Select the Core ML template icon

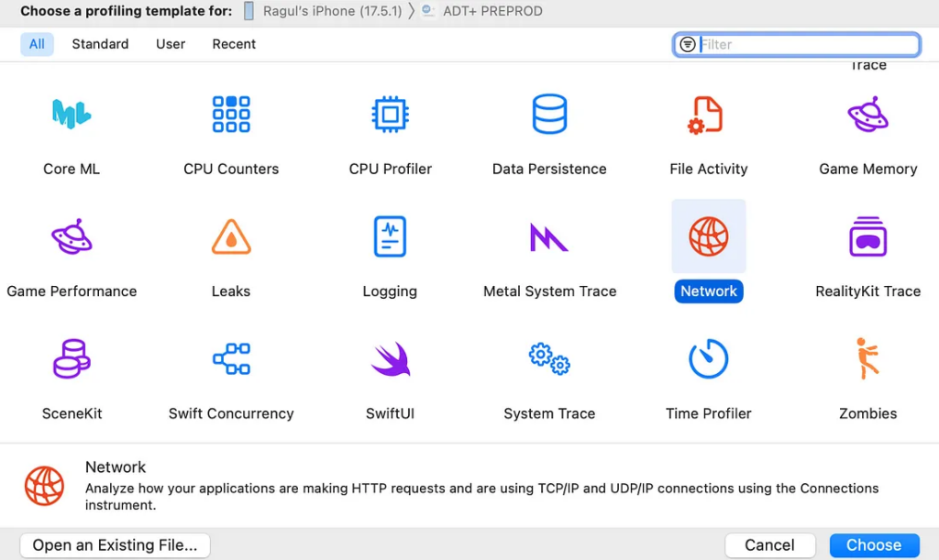point(72,114)
